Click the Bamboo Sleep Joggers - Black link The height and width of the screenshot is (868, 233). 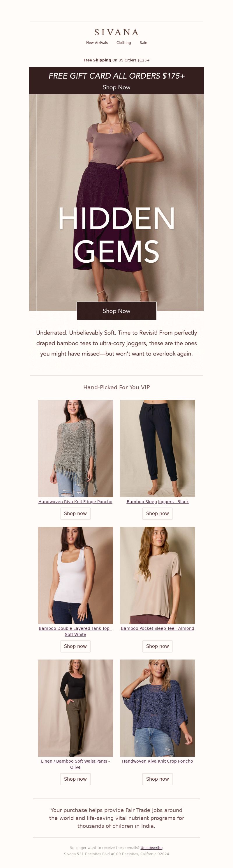coord(158,502)
